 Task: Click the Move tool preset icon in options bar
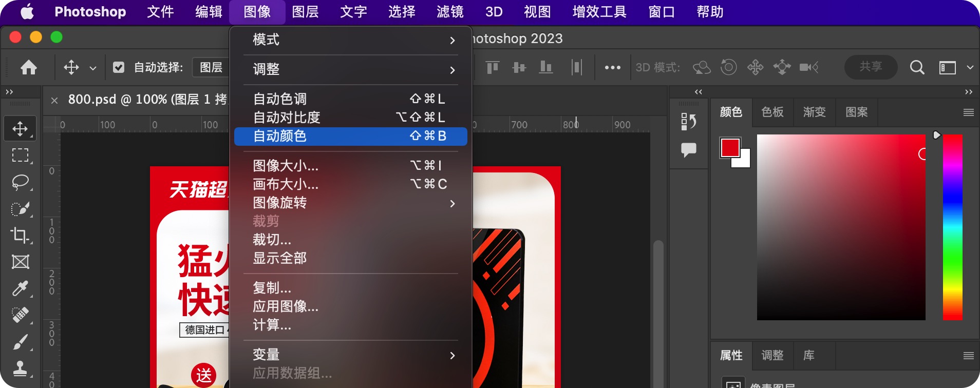click(x=71, y=67)
